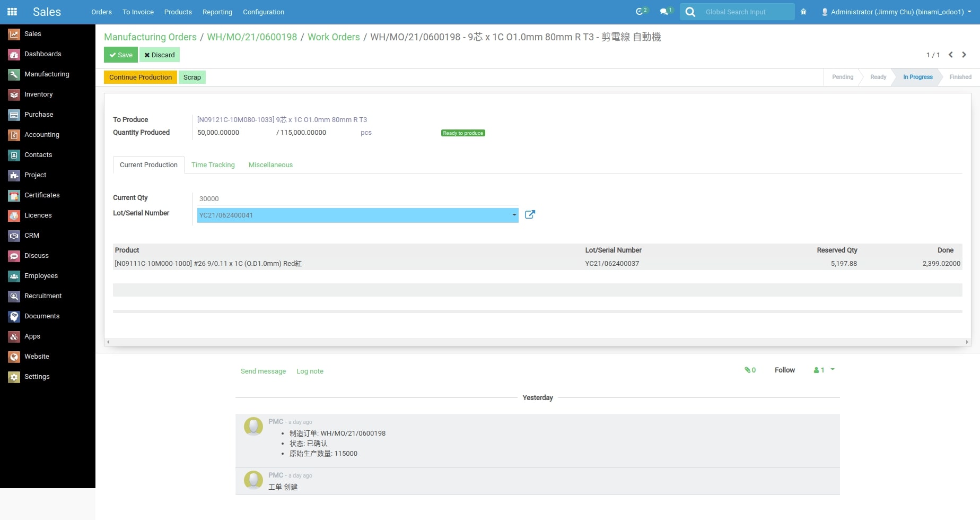Save the work order

click(121, 55)
